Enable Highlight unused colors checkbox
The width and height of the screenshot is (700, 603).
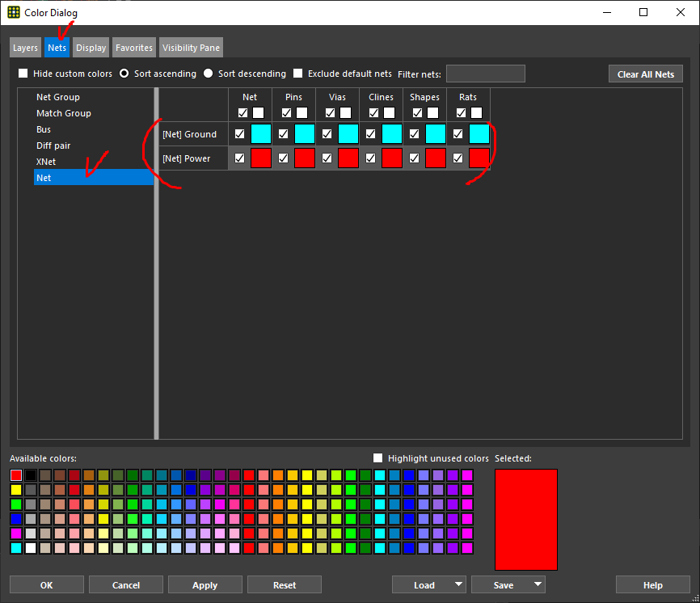click(x=378, y=458)
